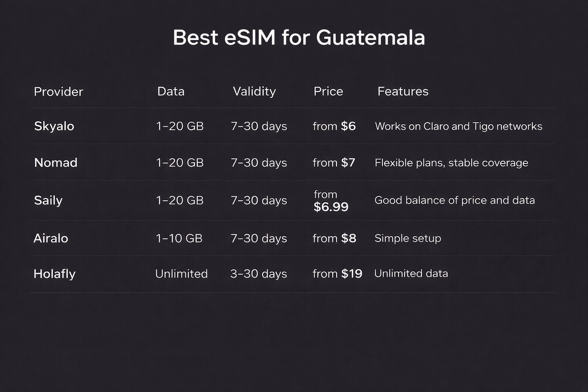The image size is (588, 392).
Task: Click the Price column header
Action: tap(328, 91)
